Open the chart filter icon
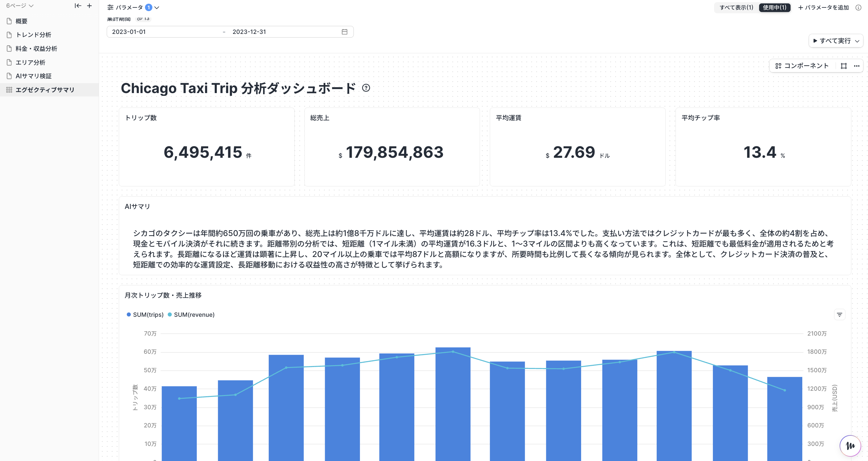The height and width of the screenshot is (461, 868). click(x=839, y=315)
